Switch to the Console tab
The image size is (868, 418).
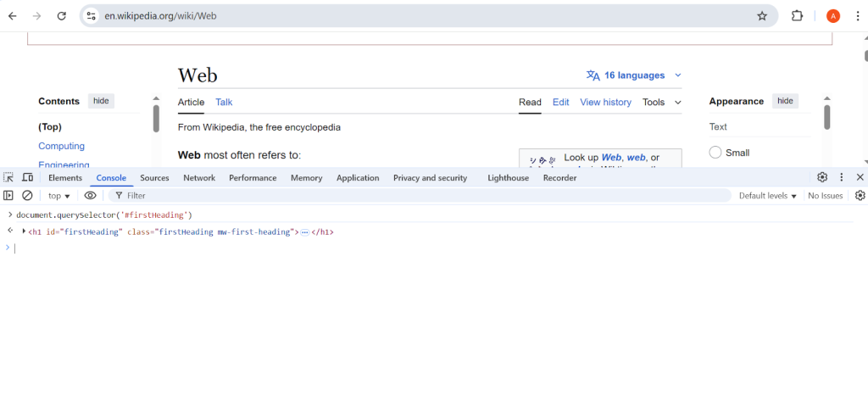coord(111,178)
